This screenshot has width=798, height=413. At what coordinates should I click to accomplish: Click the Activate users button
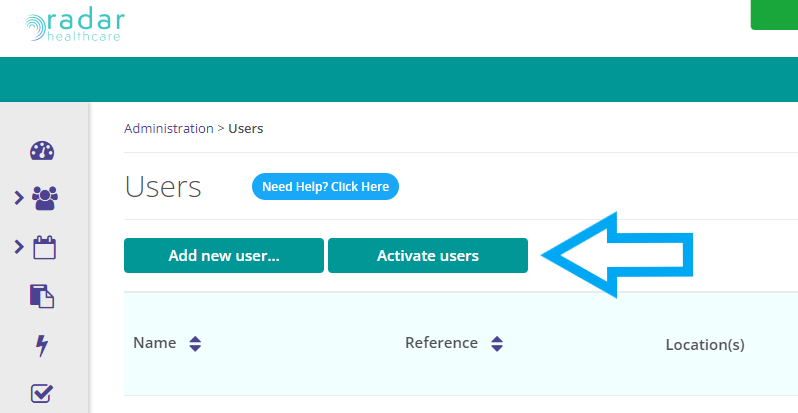pos(428,255)
